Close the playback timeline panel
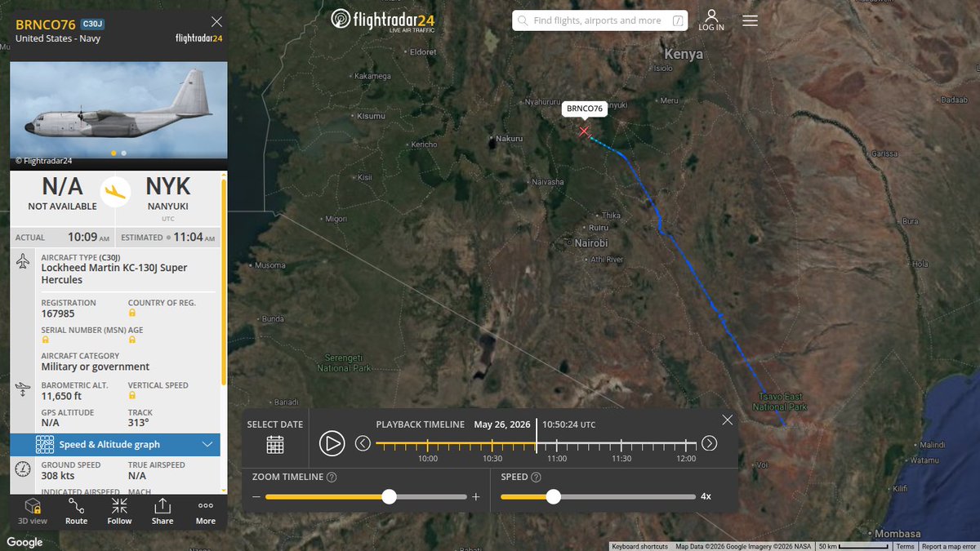 click(x=727, y=420)
